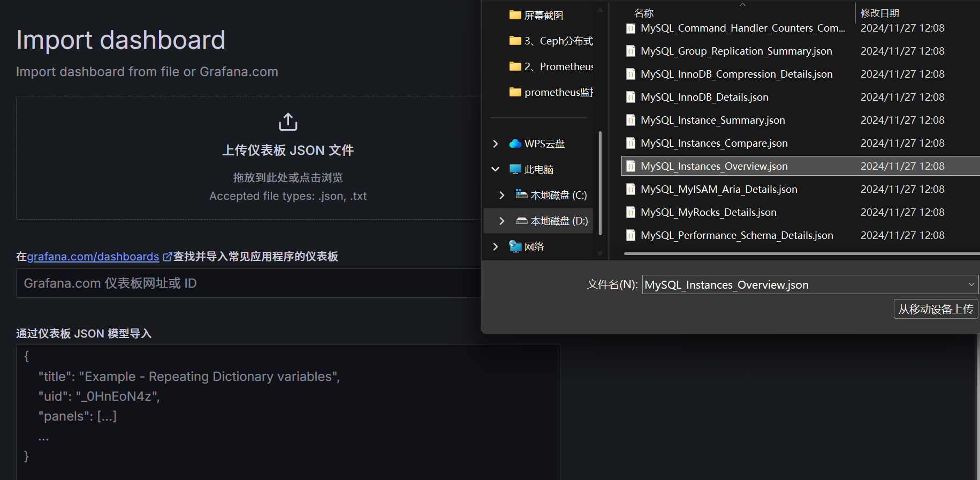
Task: Select file name MySQL_InnoDB_Compression_Details.json
Action: 737,74
